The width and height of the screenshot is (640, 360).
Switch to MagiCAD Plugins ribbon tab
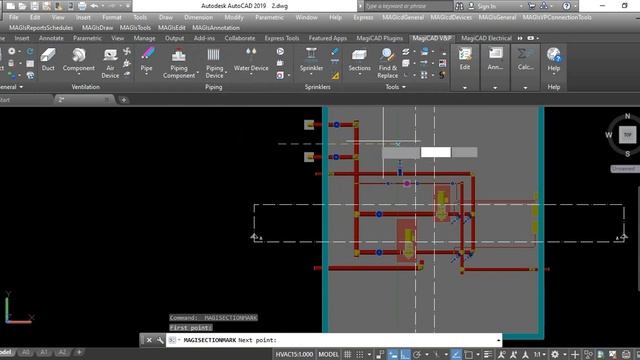coord(380,38)
